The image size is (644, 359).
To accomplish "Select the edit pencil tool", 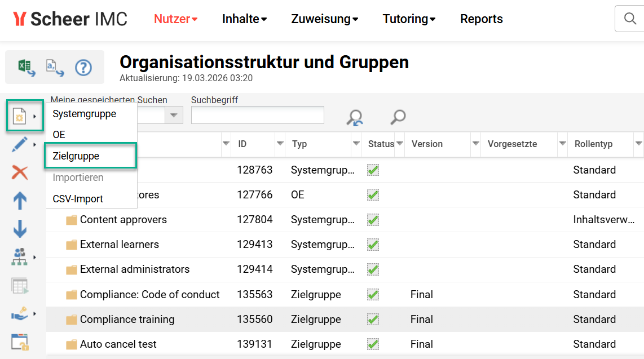I will tap(20, 143).
